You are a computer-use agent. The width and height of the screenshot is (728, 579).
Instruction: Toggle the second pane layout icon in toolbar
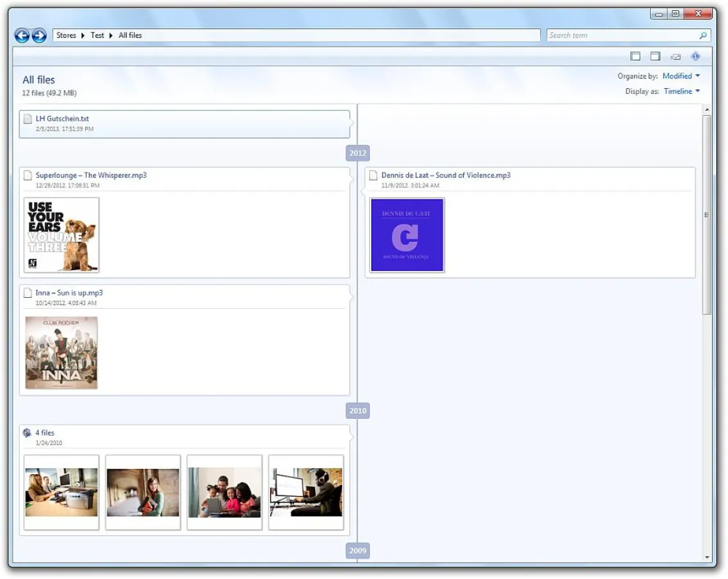point(655,57)
